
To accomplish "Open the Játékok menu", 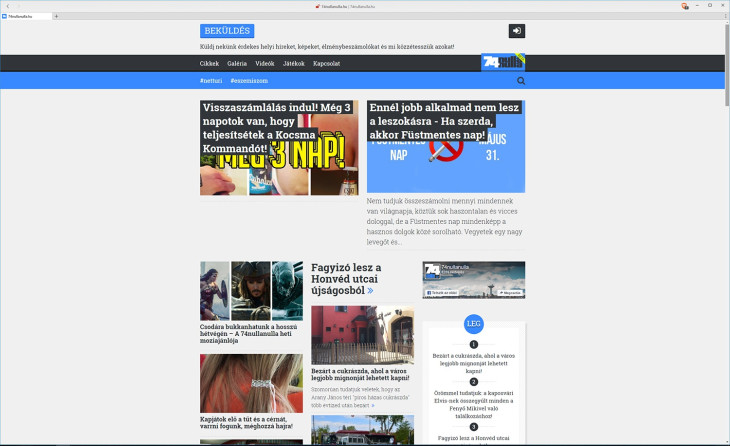I will pos(294,63).
